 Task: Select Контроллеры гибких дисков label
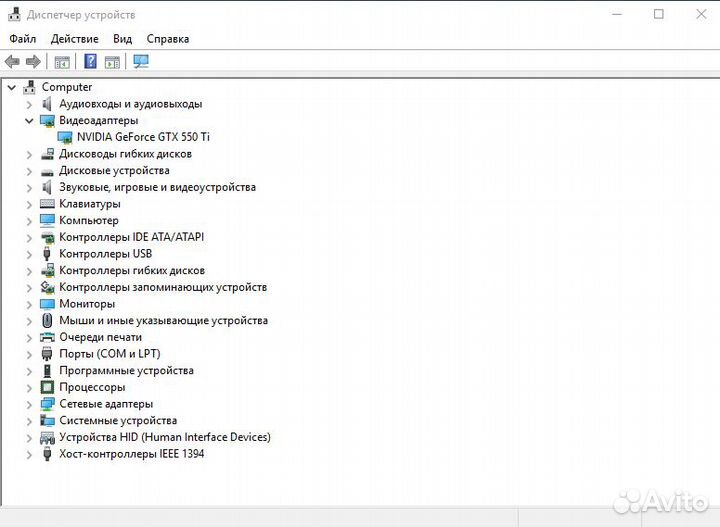coord(132,270)
